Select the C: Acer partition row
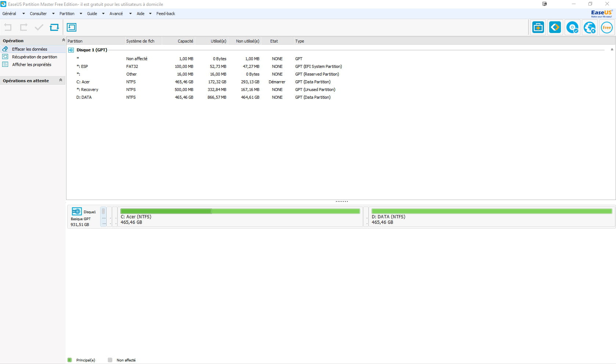 tap(340, 82)
